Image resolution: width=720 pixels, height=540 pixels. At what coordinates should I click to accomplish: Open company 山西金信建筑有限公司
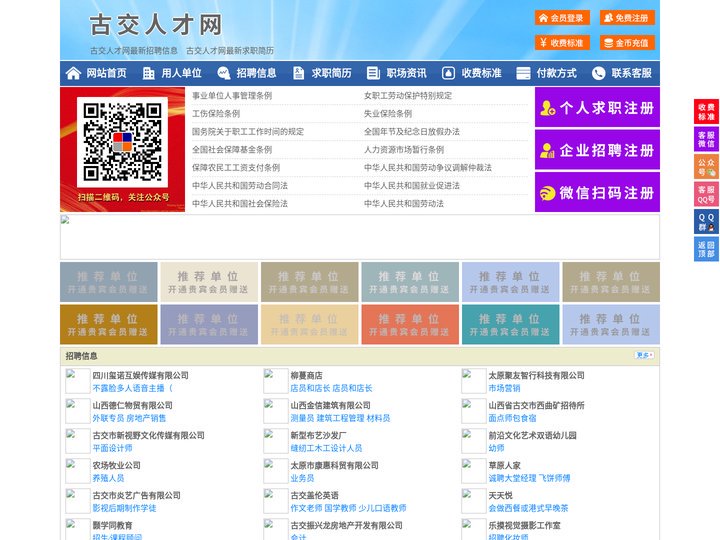(330, 405)
